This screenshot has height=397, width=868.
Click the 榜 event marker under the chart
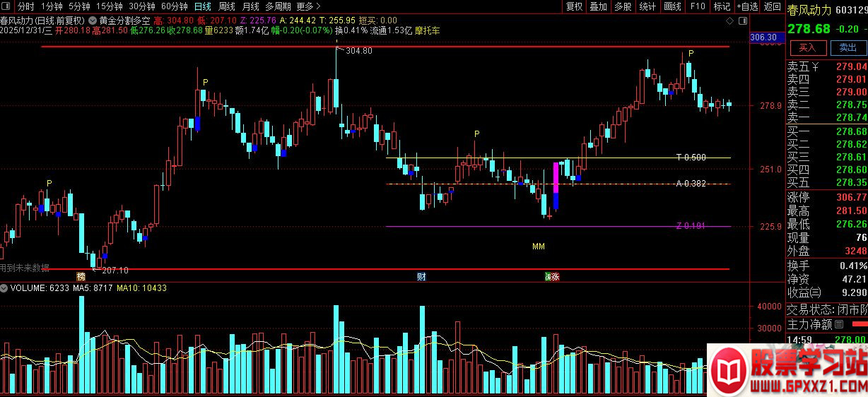tap(81, 276)
